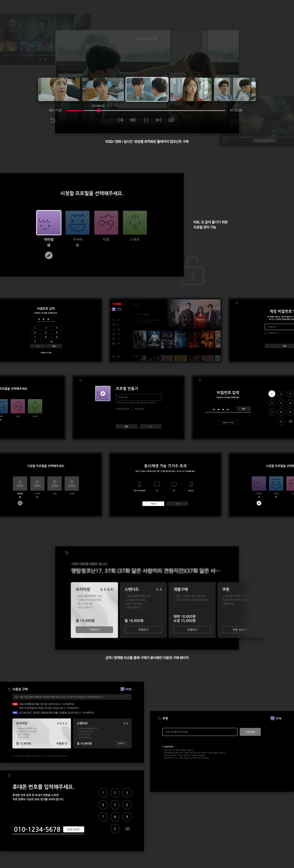
Task: Skip to next track in the player
Action: 158,120
